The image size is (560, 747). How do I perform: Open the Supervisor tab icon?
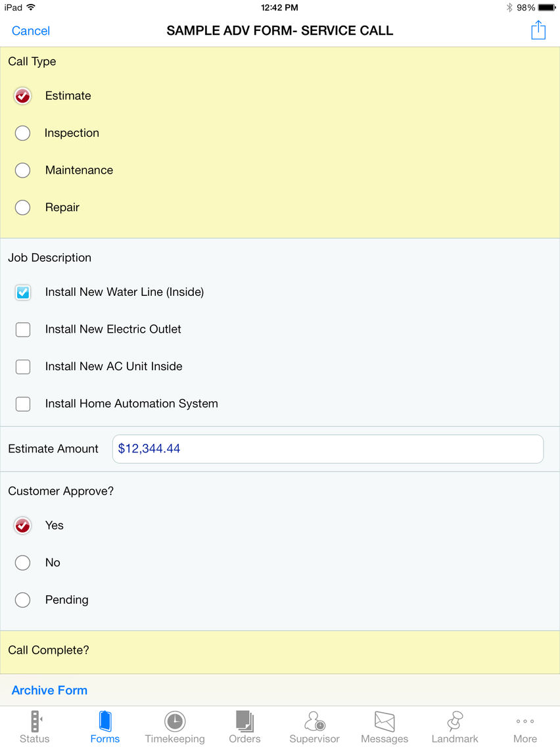click(x=314, y=721)
